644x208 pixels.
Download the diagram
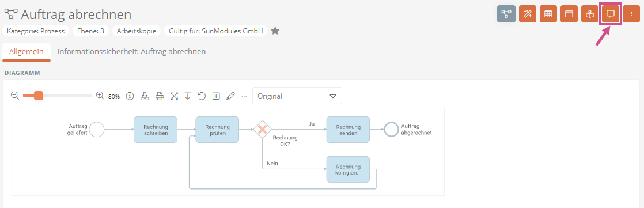[x=145, y=96]
